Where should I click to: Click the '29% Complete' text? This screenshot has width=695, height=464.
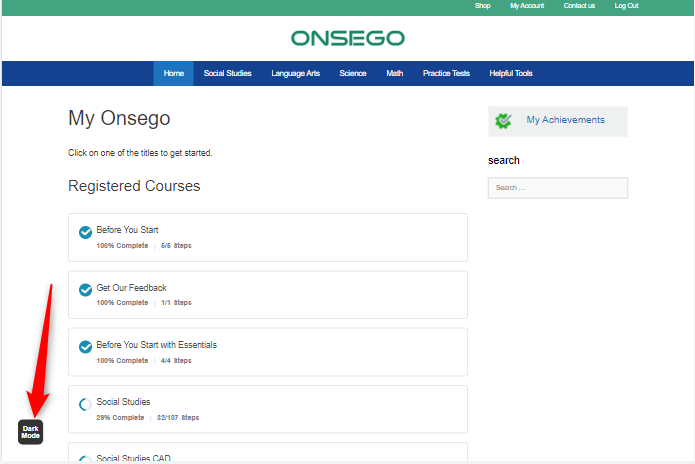click(x=120, y=417)
